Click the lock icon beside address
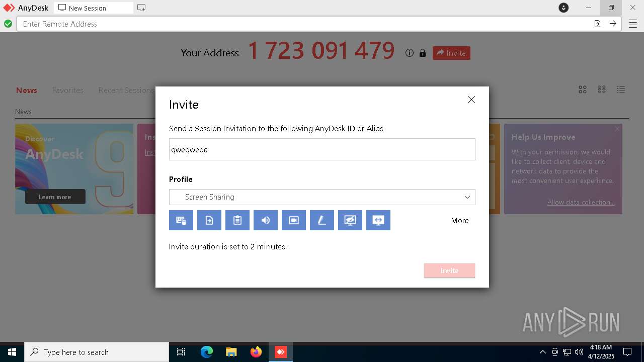This screenshot has height=362, width=644. pos(423,53)
